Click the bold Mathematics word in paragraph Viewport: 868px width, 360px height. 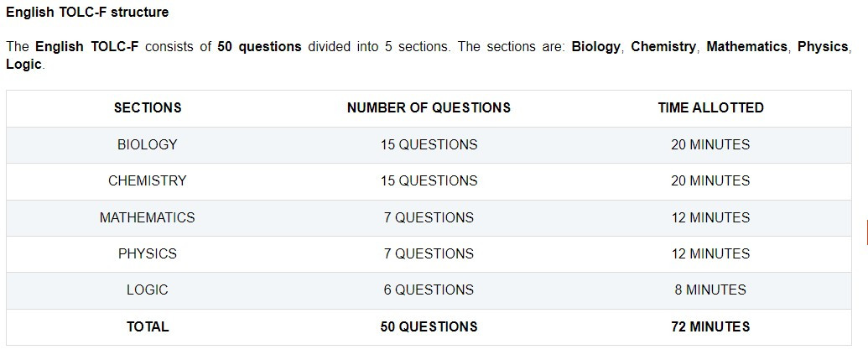(746, 46)
